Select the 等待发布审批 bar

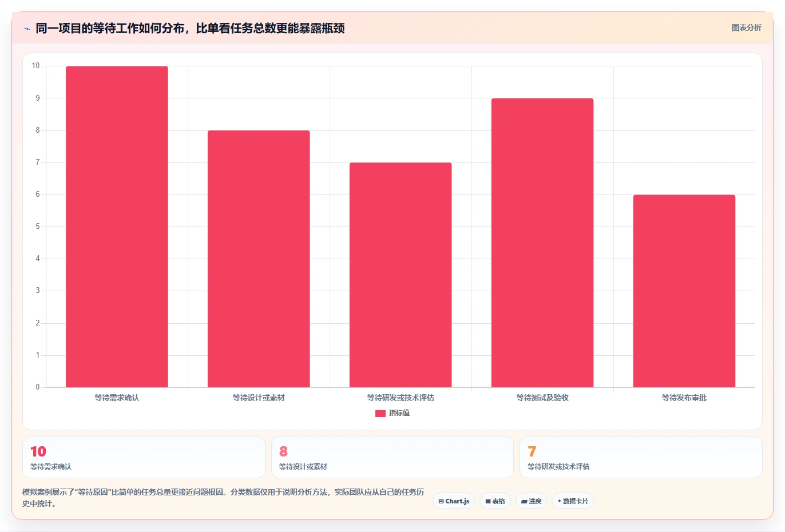[x=684, y=291]
